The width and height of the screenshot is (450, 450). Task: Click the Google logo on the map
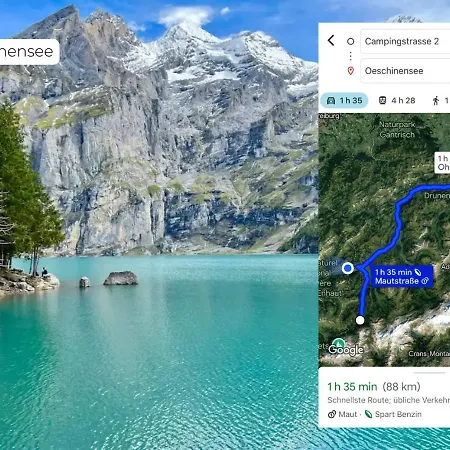pos(346,349)
